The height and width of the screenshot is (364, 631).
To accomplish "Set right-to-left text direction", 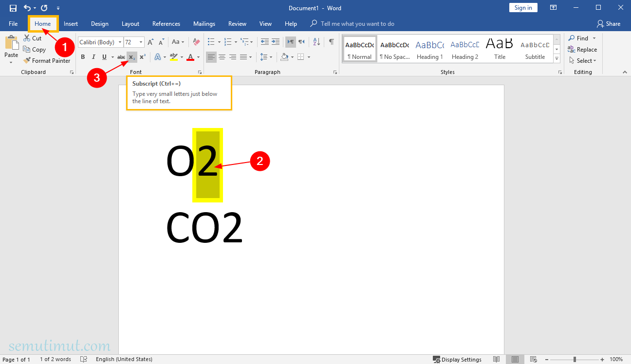I will point(301,42).
